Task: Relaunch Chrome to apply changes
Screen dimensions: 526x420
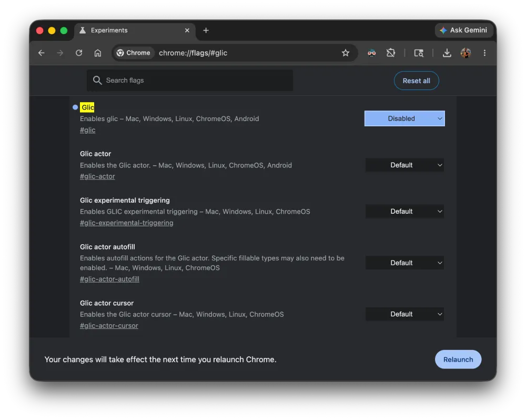Action: click(x=458, y=359)
